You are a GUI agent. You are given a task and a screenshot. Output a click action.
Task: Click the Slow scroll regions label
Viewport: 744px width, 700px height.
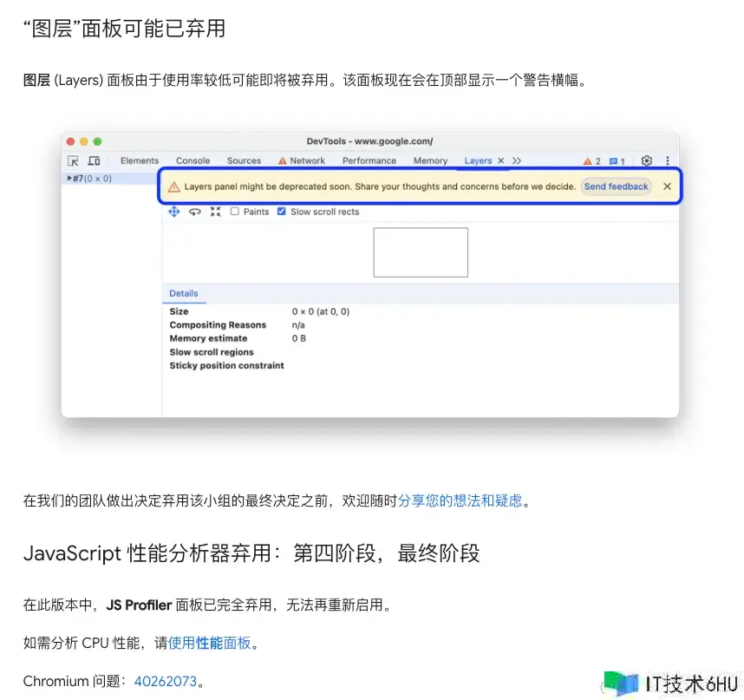(x=212, y=352)
